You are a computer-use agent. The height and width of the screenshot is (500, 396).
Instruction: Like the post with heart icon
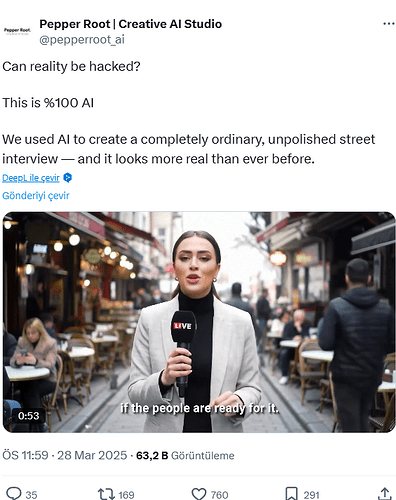(199, 494)
